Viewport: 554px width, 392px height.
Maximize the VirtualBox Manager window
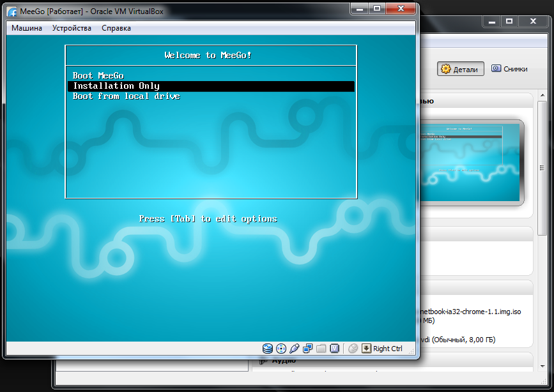(x=509, y=22)
